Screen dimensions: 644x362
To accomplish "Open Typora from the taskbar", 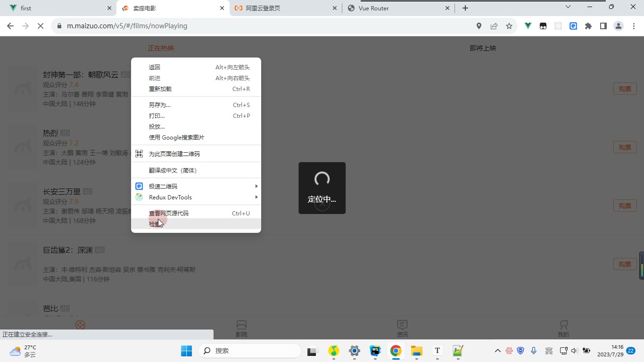I will 438,351.
